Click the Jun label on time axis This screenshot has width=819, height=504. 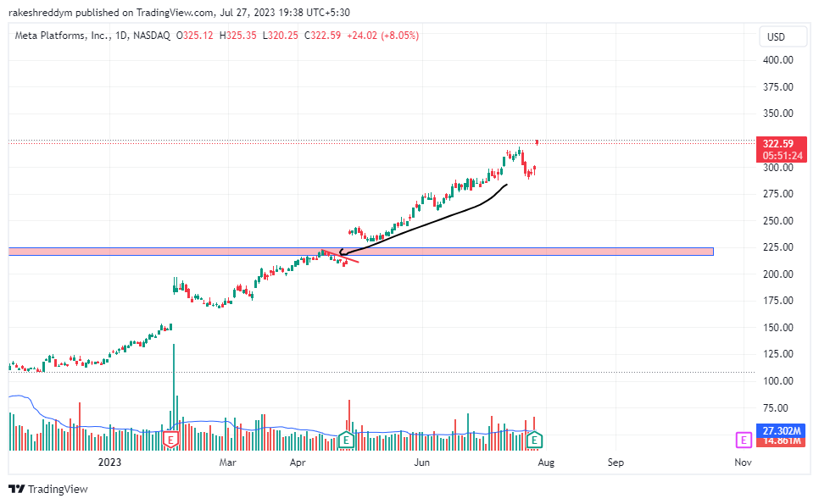422,462
